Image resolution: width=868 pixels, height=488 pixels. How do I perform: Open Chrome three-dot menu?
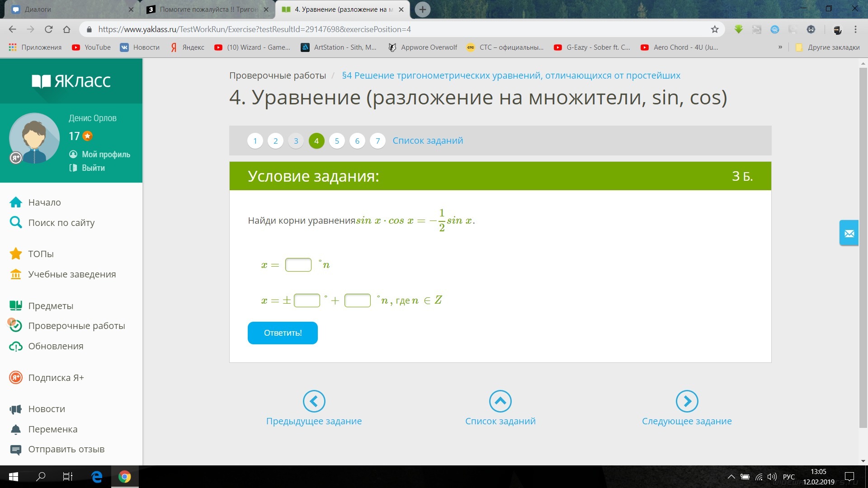coord(855,29)
